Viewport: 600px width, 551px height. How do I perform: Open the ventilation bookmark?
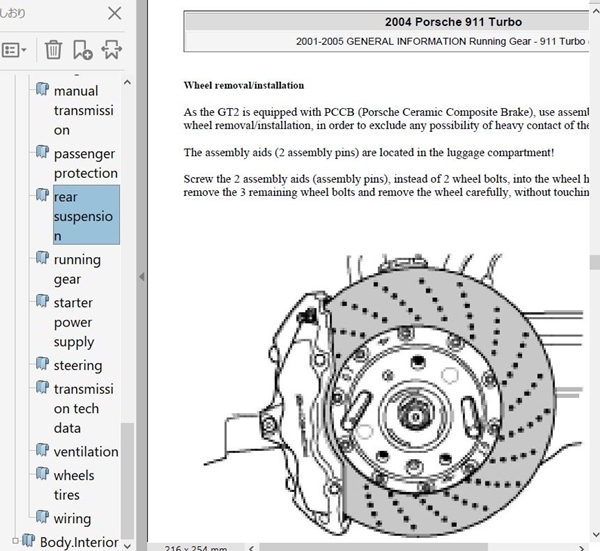86,452
